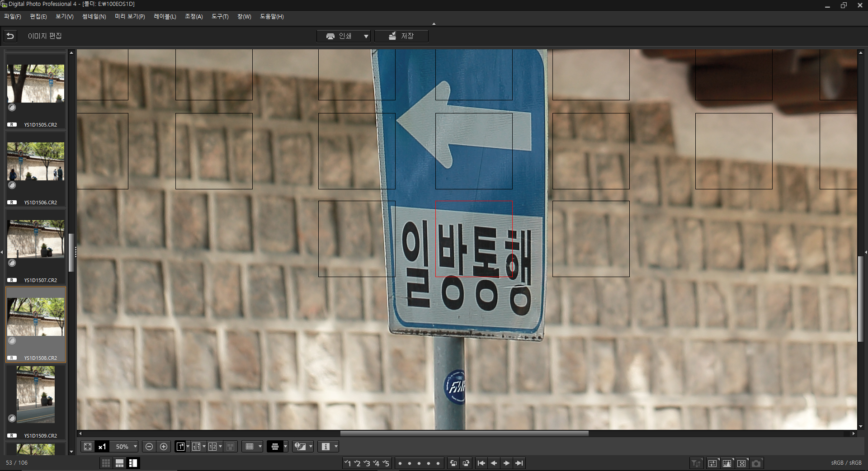This screenshot has height=471, width=868.
Task: Fit the image to the window
Action: [88, 447]
